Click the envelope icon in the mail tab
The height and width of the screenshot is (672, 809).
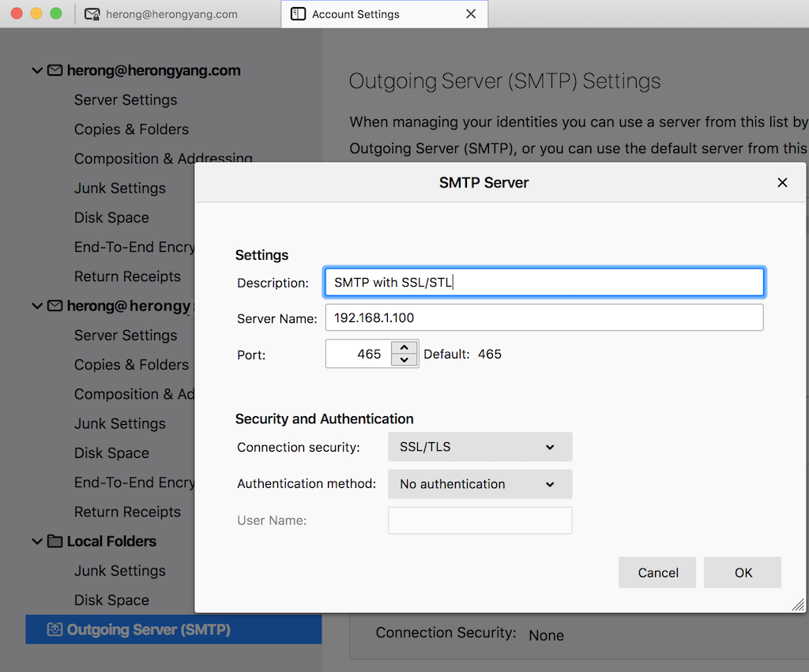(92, 13)
